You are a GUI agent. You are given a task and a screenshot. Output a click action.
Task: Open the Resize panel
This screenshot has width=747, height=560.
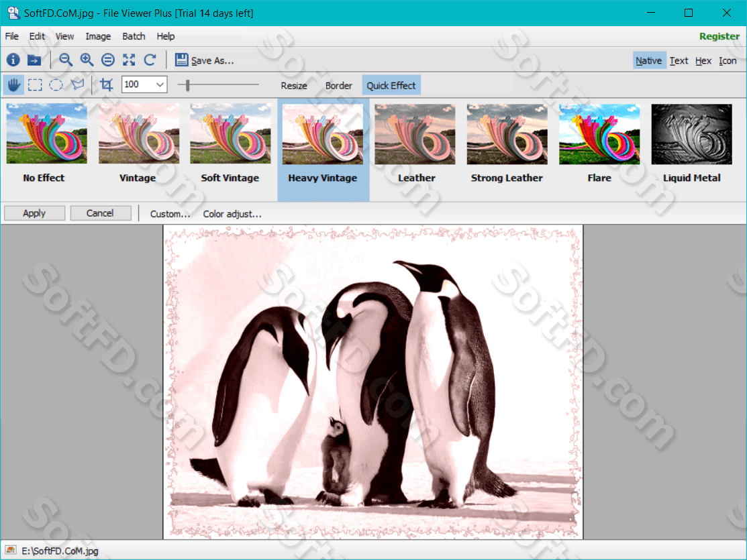point(294,86)
